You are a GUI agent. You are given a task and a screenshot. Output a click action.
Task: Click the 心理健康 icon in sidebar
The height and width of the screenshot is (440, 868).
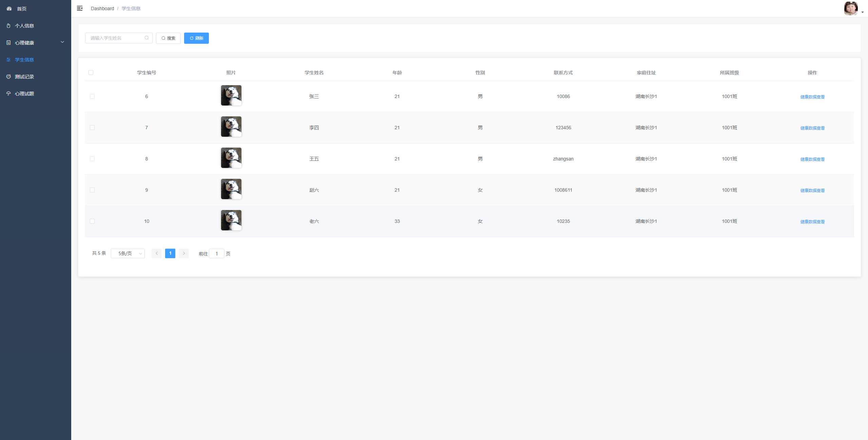pos(8,42)
